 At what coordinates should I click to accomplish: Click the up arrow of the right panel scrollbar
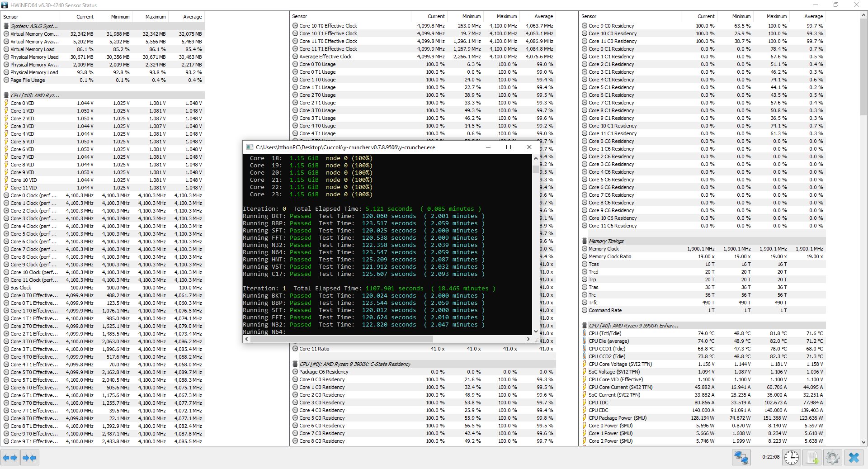[864, 15]
